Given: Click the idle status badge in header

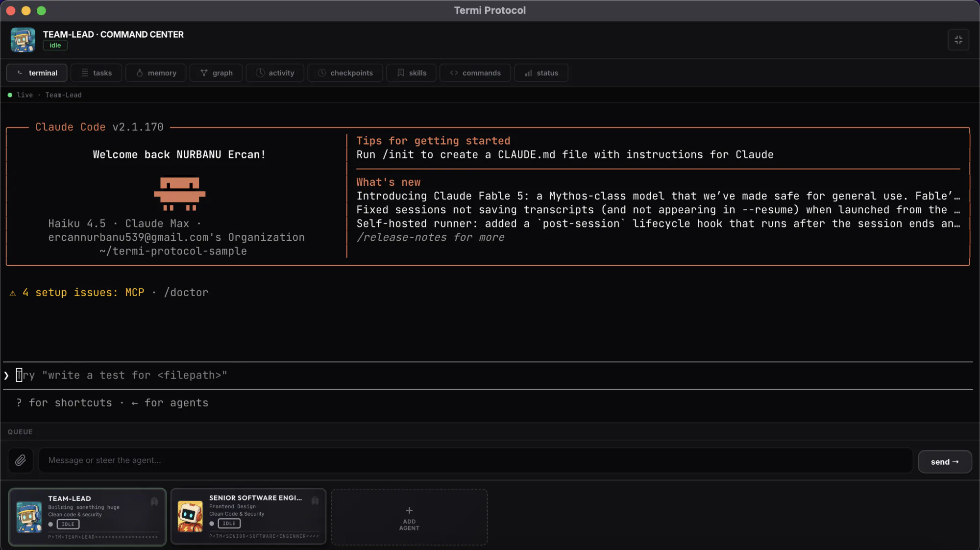Looking at the screenshot, I should point(55,45).
